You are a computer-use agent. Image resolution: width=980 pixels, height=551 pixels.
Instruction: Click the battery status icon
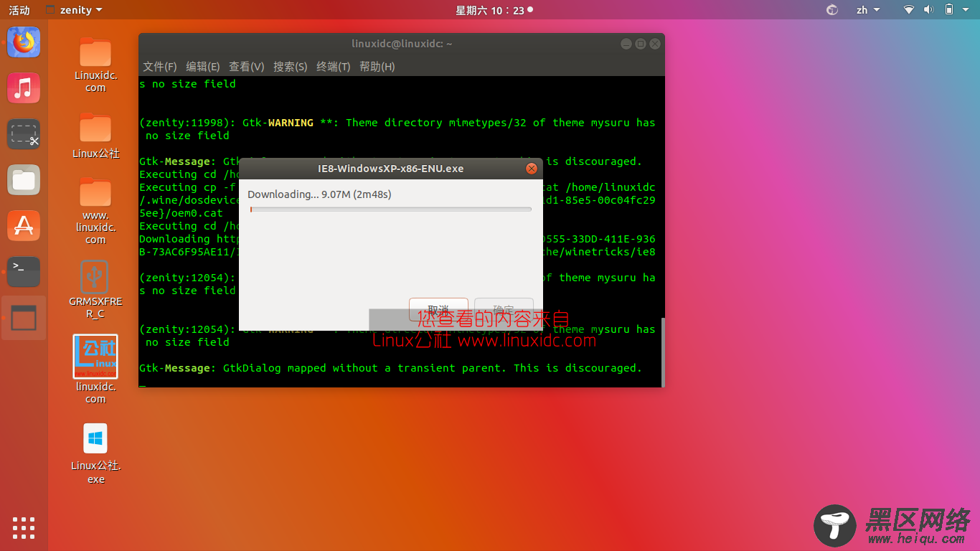[948, 10]
